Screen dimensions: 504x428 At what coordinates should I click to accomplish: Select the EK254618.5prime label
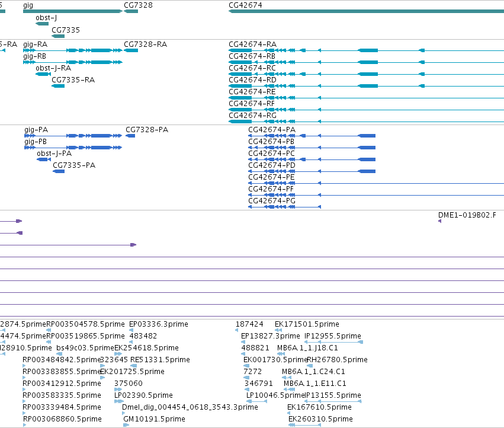(x=146, y=348)
